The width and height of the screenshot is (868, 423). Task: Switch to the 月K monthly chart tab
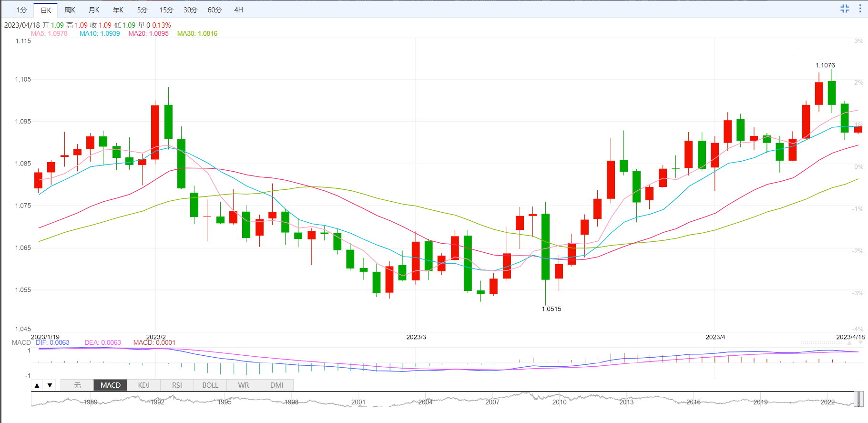(94, 10)
